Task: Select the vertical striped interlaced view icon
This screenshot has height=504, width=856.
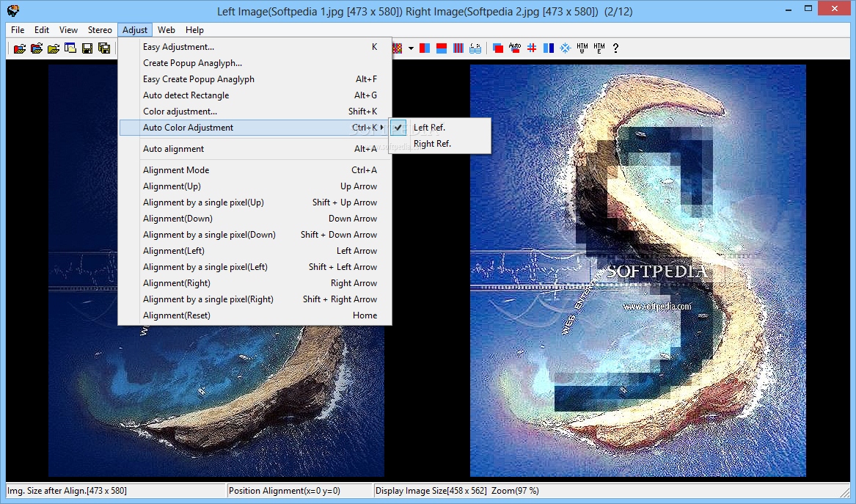Action: [458, 48]
